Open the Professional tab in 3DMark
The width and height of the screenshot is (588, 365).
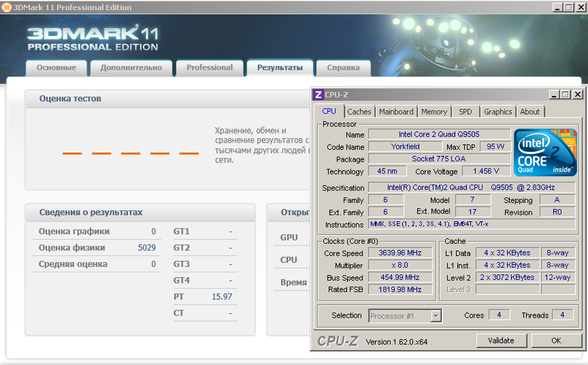(x=210, y=68)
